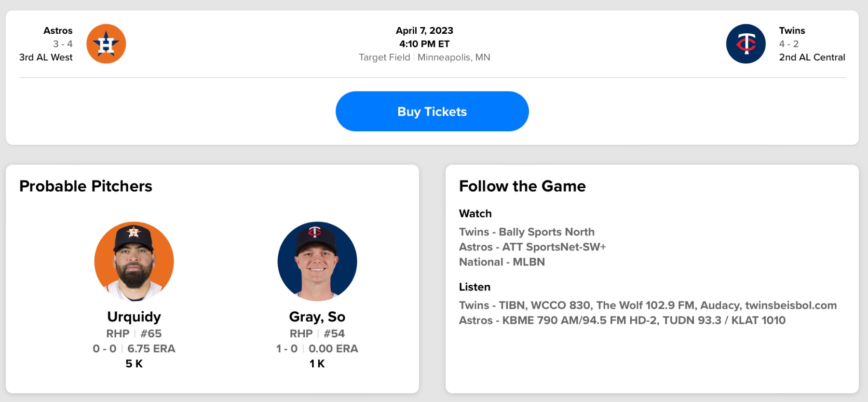Click the Twins team name at top

click(792, 30)
